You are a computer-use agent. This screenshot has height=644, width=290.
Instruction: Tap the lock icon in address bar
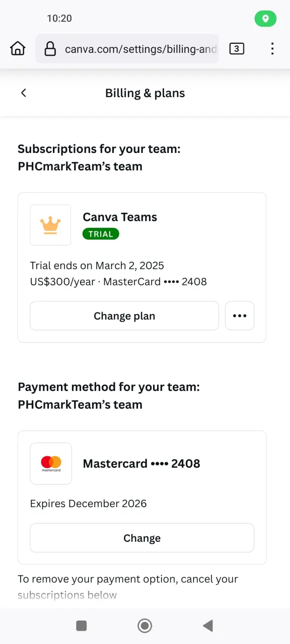coord(50,49)
